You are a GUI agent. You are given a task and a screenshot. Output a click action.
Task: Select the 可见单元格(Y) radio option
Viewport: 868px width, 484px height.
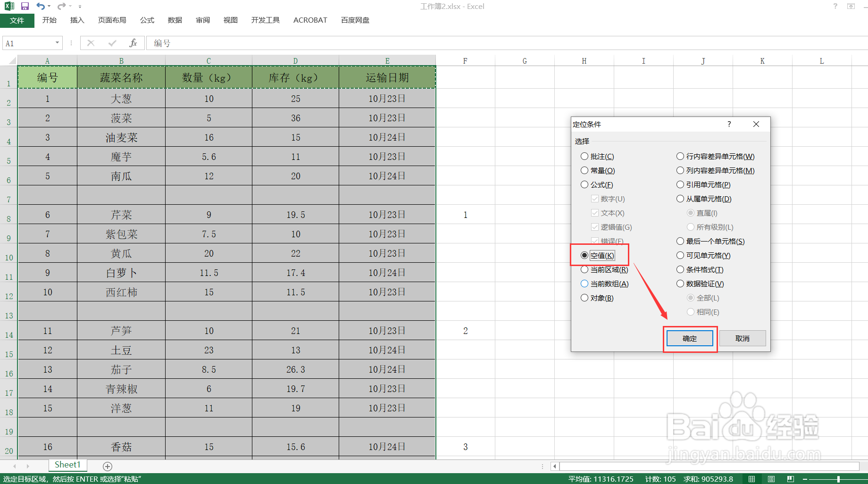[704, 255]
